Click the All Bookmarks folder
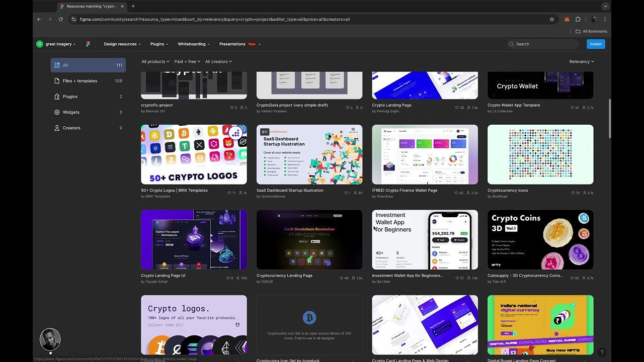Screen dimensions: 644x362 click(591, 31)
